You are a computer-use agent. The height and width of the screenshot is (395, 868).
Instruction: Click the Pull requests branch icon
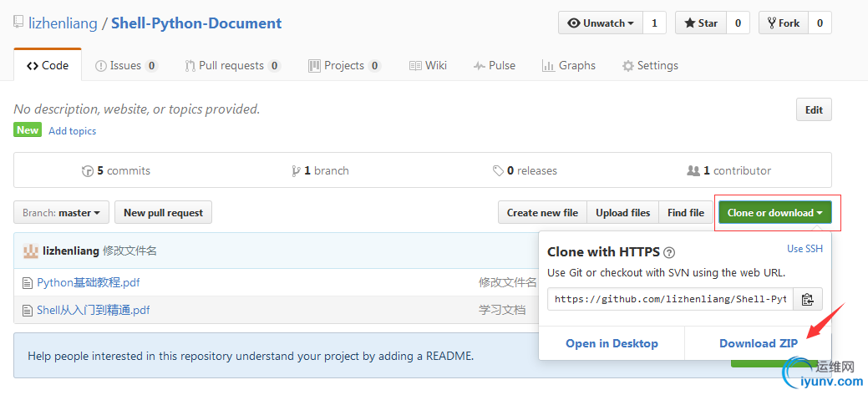[x=190, y=66]
